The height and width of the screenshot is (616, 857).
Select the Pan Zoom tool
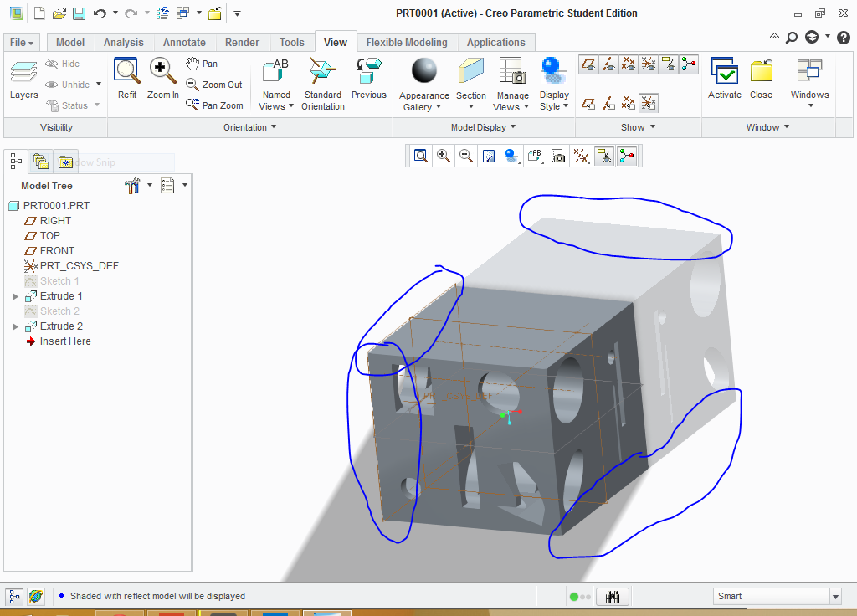tap(214, 105)
